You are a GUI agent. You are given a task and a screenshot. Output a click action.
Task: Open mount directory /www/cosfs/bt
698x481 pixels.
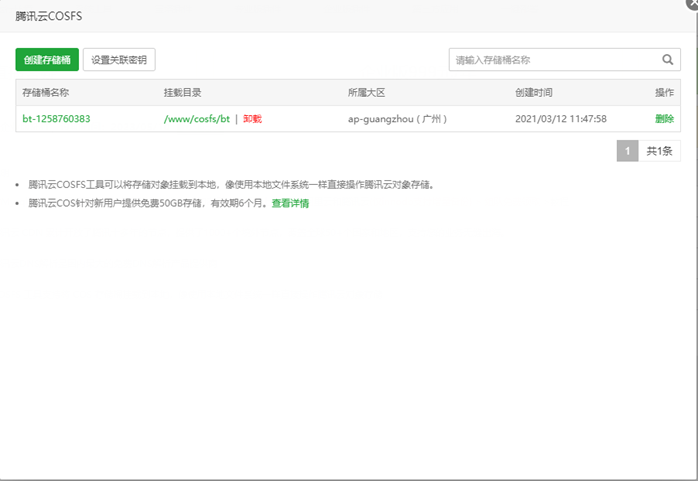click(x=197, y=119)
